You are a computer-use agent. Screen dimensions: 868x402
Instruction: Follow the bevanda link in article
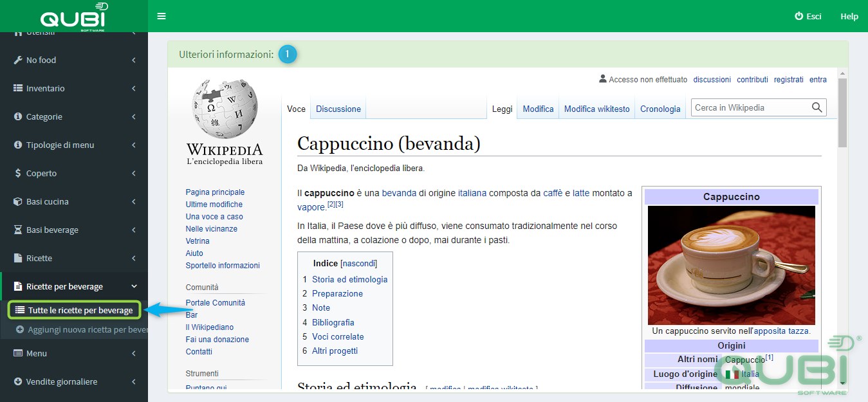click(399, 193)
